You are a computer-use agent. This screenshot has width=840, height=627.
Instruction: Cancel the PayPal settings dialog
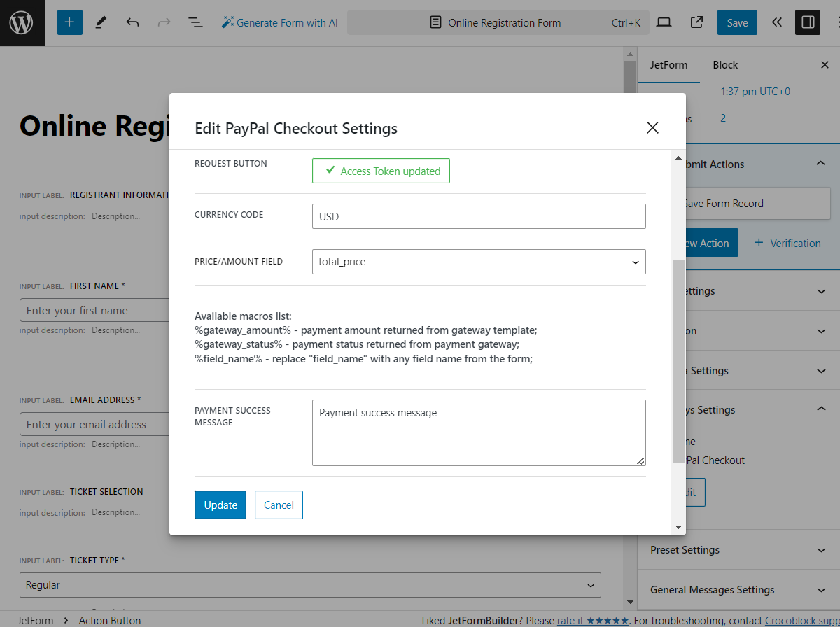pos(279,505)
